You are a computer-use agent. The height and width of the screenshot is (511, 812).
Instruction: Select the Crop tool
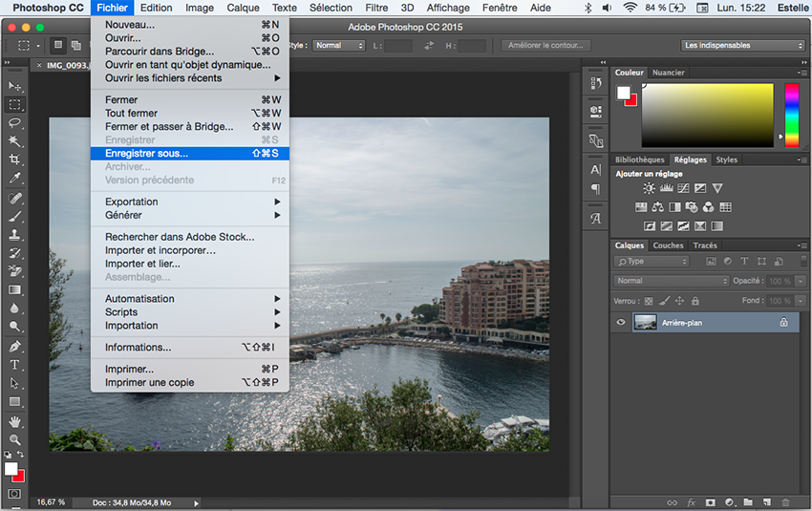pyautogui.click(x=14, y=160)
